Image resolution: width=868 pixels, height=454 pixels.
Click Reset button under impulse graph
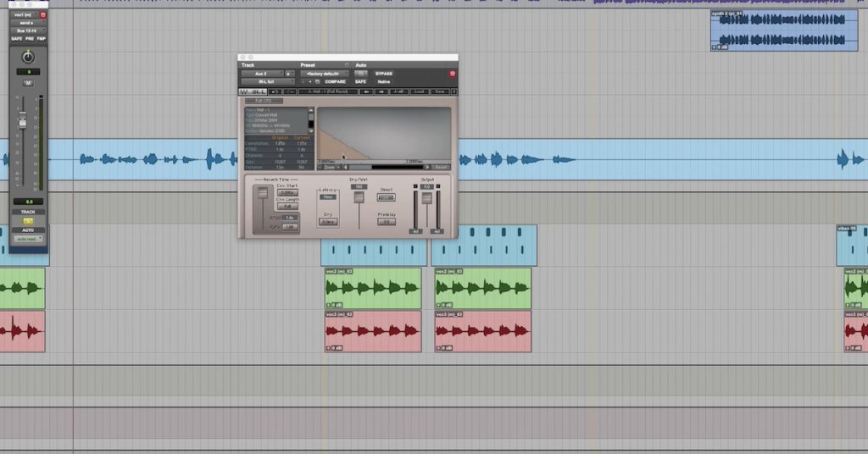(441, 167)
